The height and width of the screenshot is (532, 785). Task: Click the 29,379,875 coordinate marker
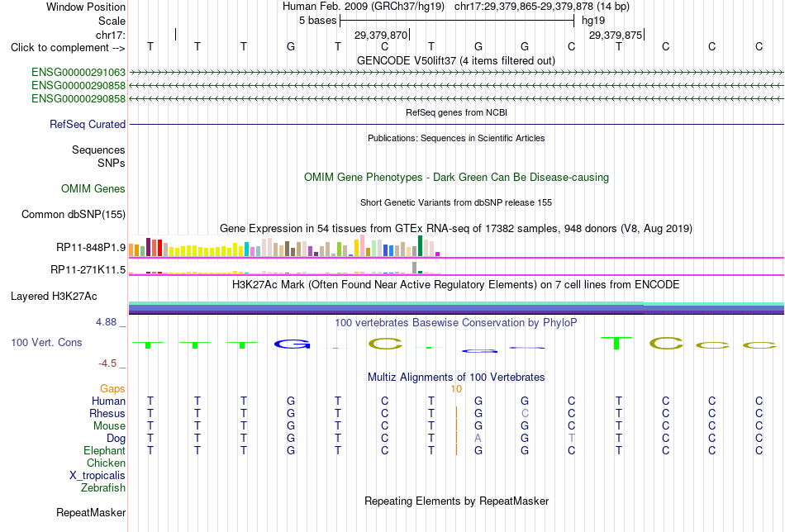(616, 35)
